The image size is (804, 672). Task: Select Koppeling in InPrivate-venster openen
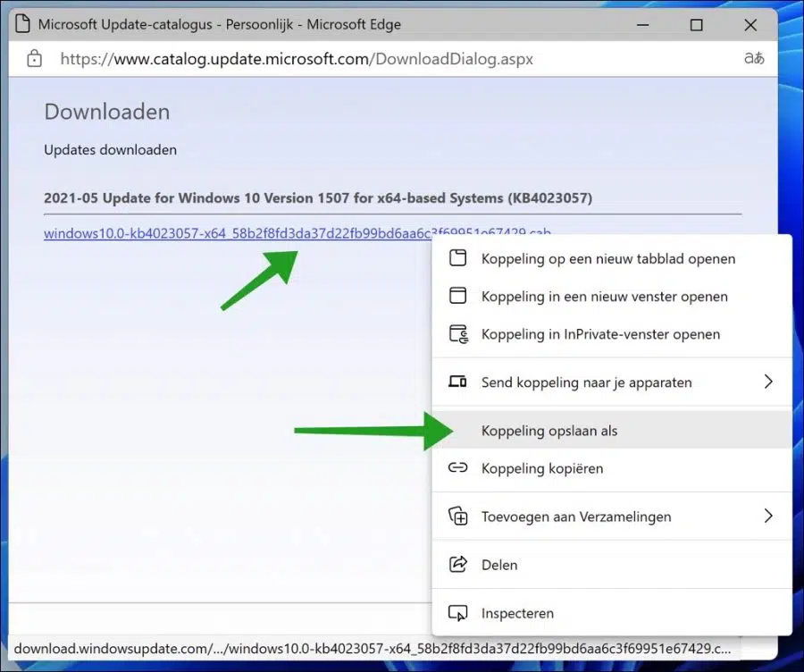pyautogui.click(x=612, y=334)
